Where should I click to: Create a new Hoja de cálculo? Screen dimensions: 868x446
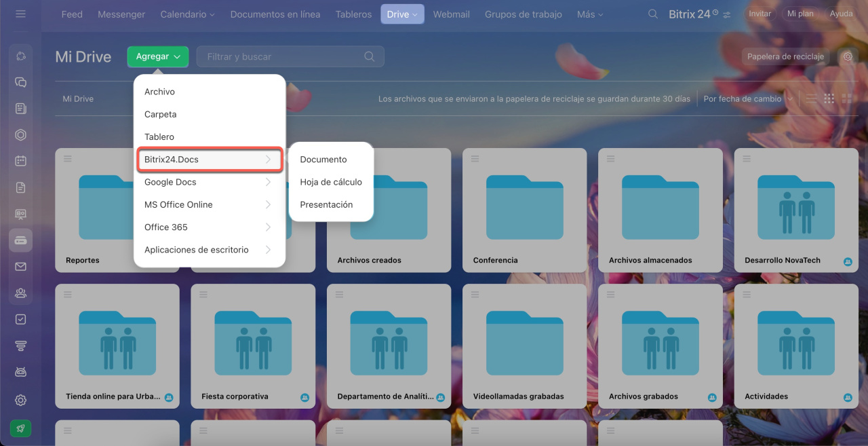tap(331, 182)
